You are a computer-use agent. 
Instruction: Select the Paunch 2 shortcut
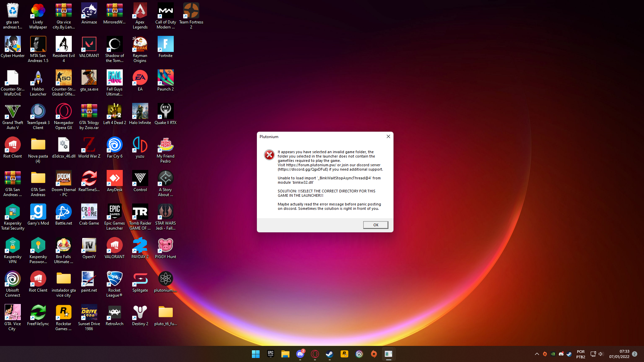(166, 80)
